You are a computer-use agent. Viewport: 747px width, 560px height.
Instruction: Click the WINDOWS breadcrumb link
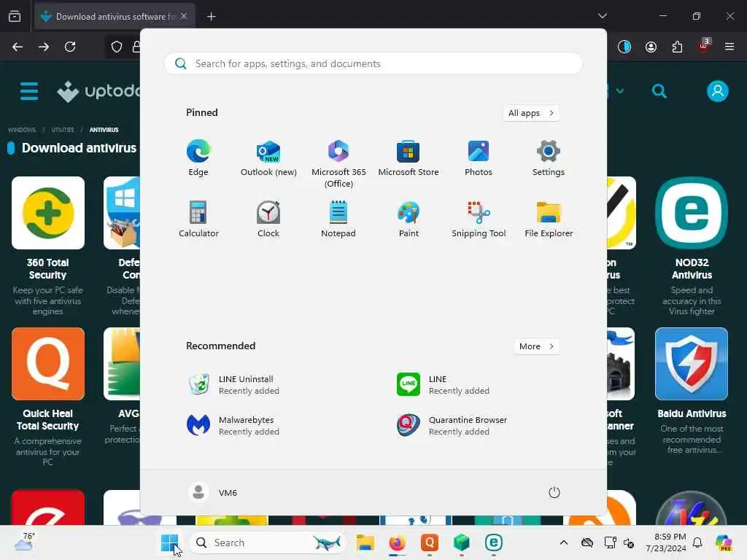pos(22,130)
